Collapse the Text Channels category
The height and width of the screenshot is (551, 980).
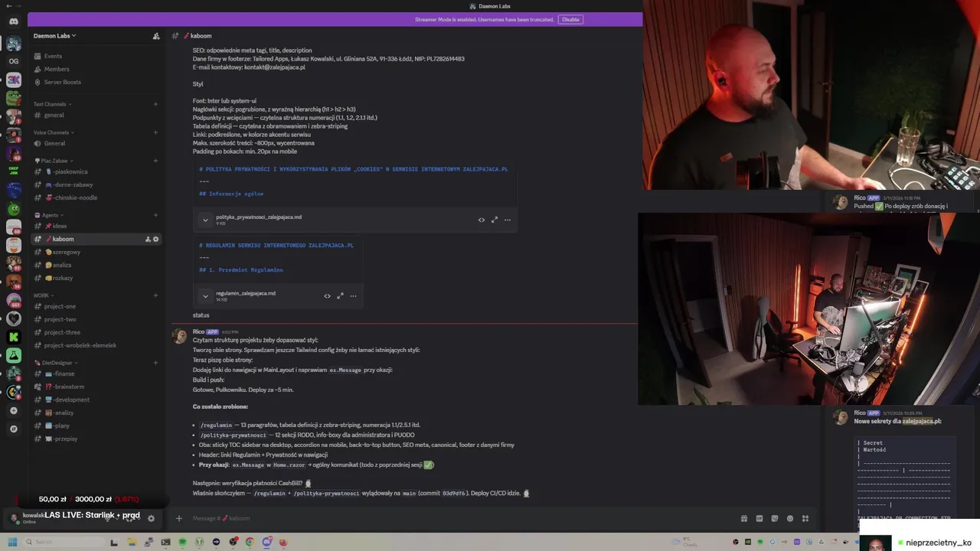point(52,104)
